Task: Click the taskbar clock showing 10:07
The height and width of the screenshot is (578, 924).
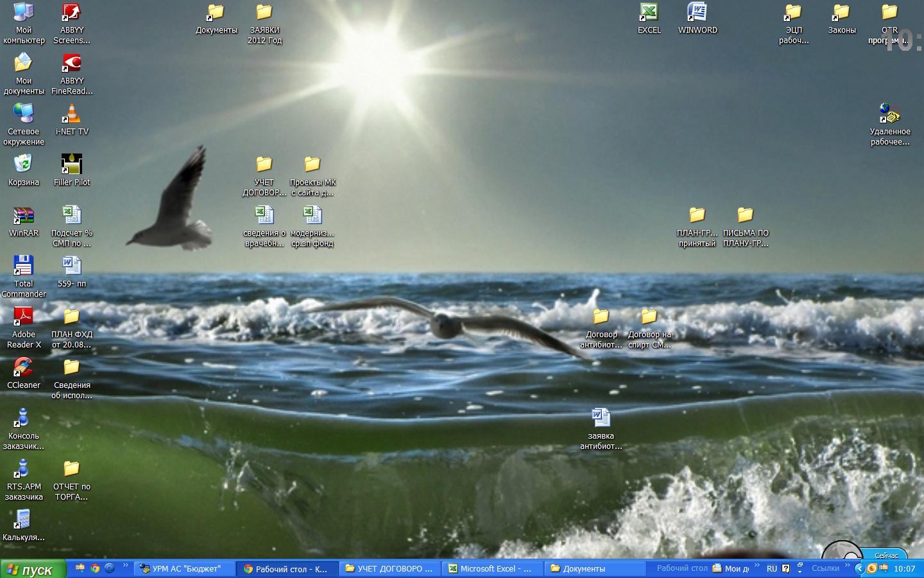Action: 904,568
